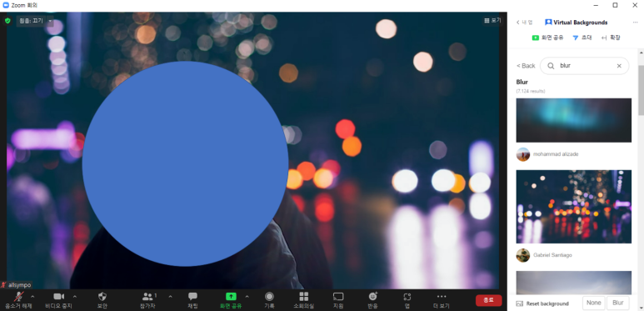The image size is (644, 311).
Task: Click mohammad alizade author avatar
Action: [523, 154]
